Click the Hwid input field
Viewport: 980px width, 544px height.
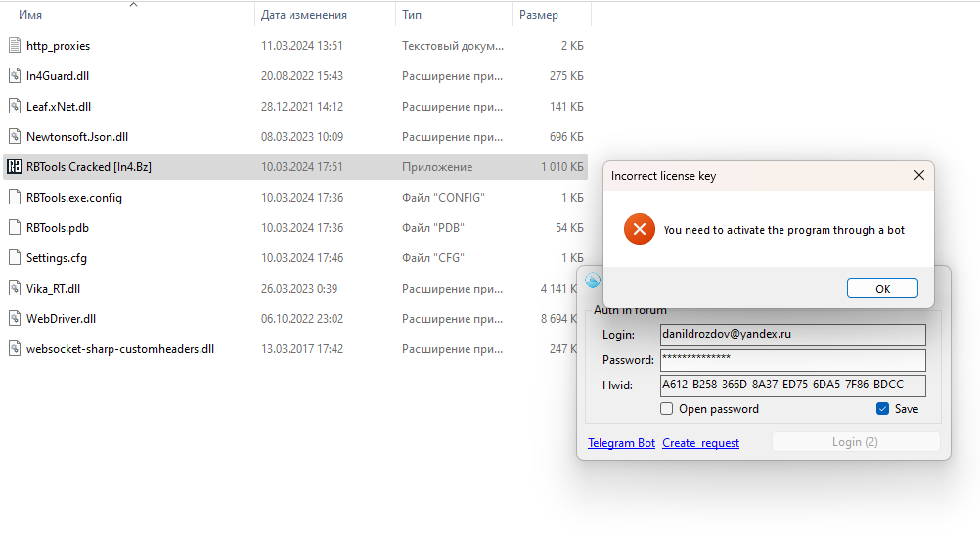(x=792, y=385)
